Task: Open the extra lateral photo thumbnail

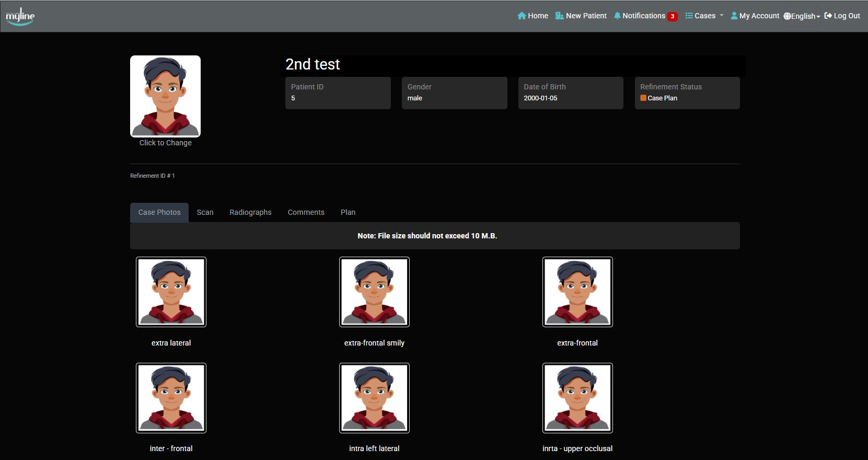Action: click(171, 292)
